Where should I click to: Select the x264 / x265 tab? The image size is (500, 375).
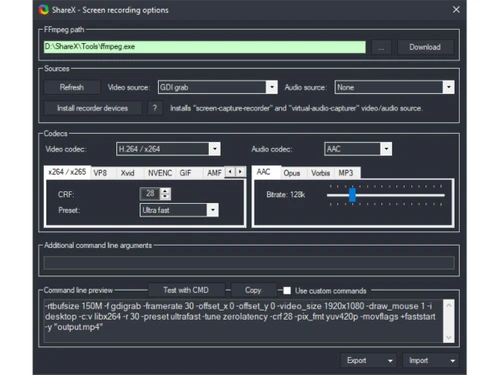coord(67,172)
